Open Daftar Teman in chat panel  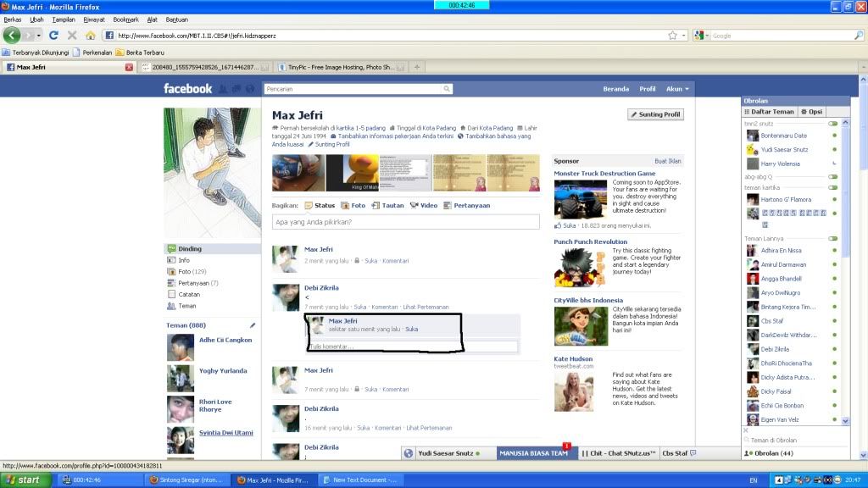click(x=768, y=112)
